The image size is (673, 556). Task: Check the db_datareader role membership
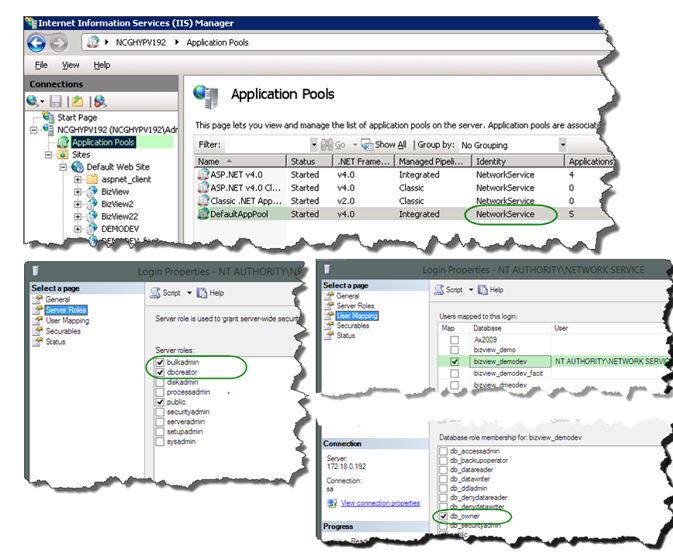[x=444, y=470]
